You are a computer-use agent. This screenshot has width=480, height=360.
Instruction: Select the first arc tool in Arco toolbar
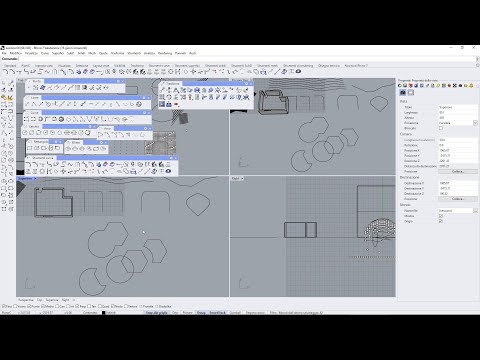pyautogui.click(x=101, y=135)
